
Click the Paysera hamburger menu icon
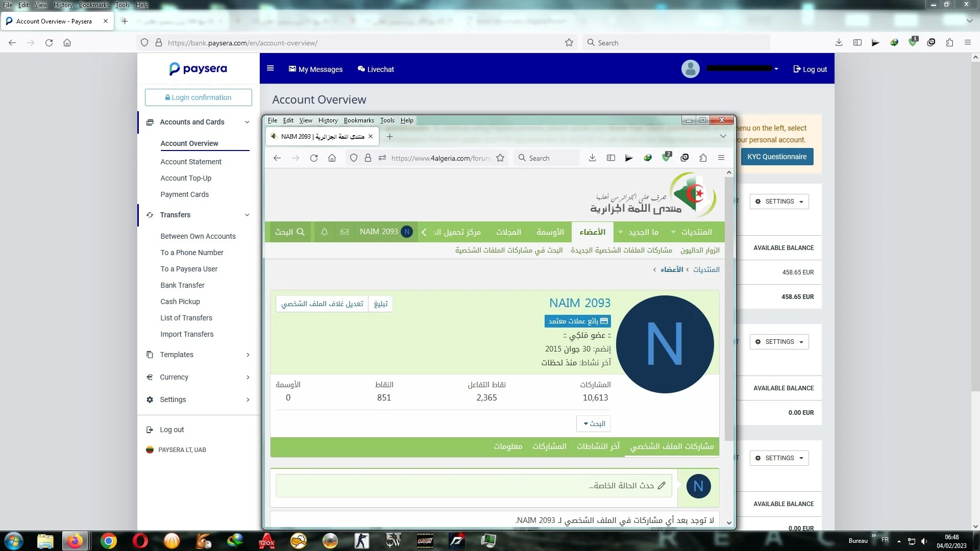[x=271, y=68]
